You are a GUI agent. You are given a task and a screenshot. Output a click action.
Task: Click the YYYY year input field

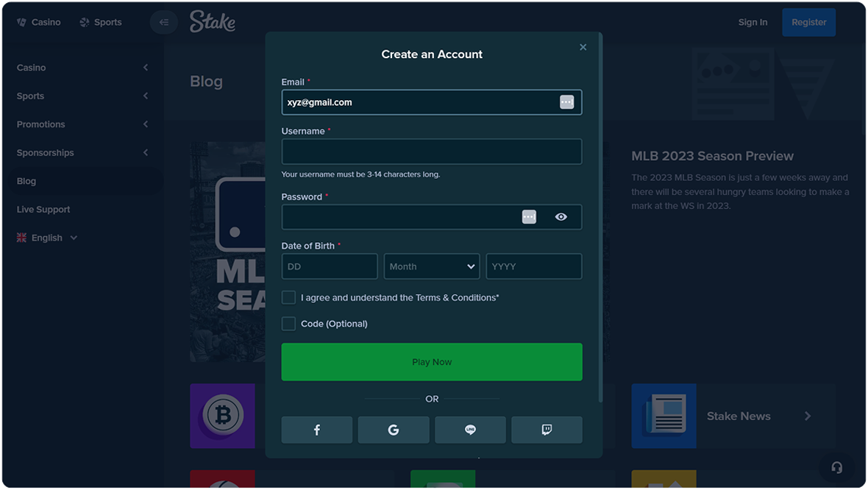tap(533, 266)
